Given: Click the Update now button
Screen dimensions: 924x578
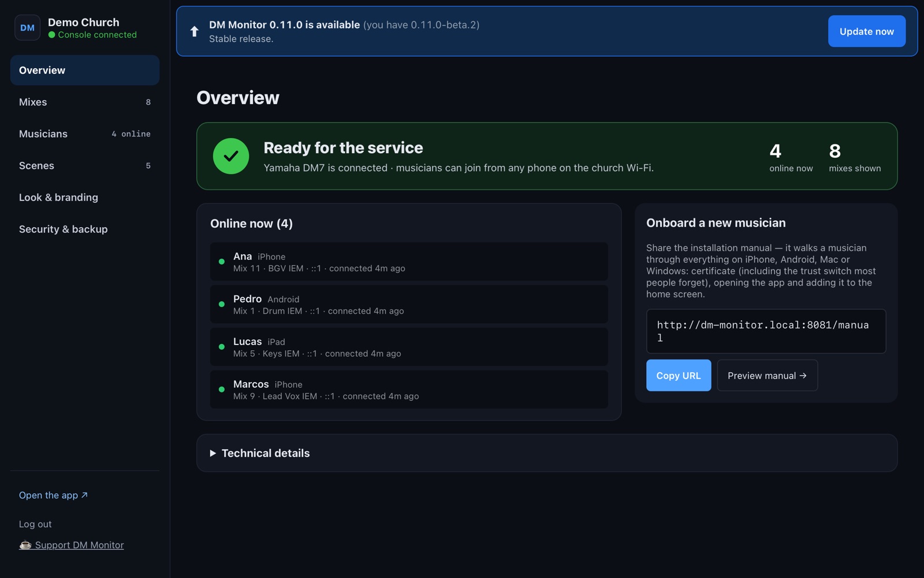Looking at the screenshot, I should click(x=867, y=31).
